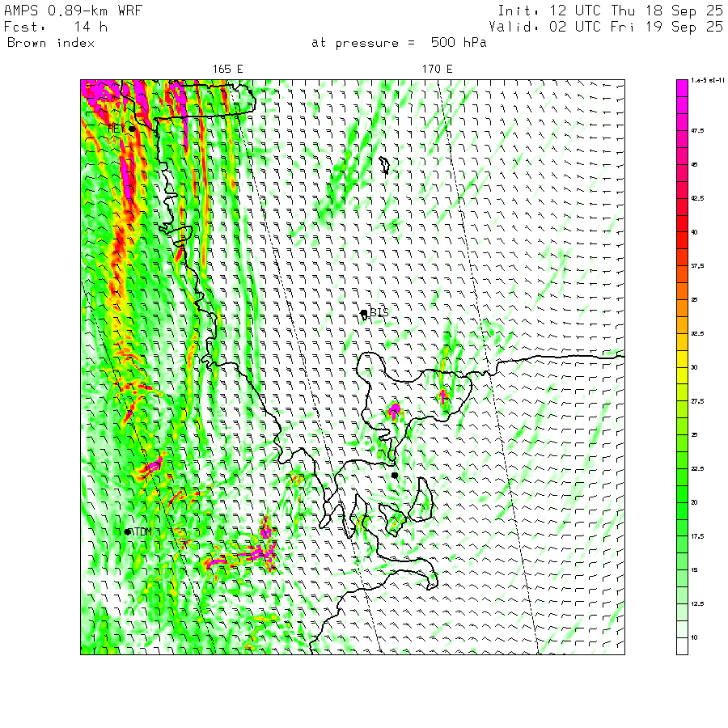The width and height of the screenshot is (728, 728).
Task: Click the BIS station label text
Action: [379, 312]
